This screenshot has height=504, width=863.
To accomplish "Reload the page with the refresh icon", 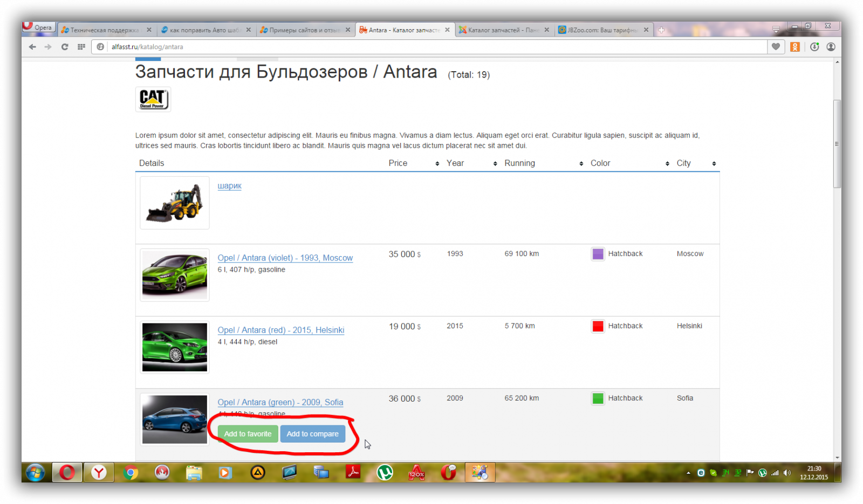I will point(65,47).
